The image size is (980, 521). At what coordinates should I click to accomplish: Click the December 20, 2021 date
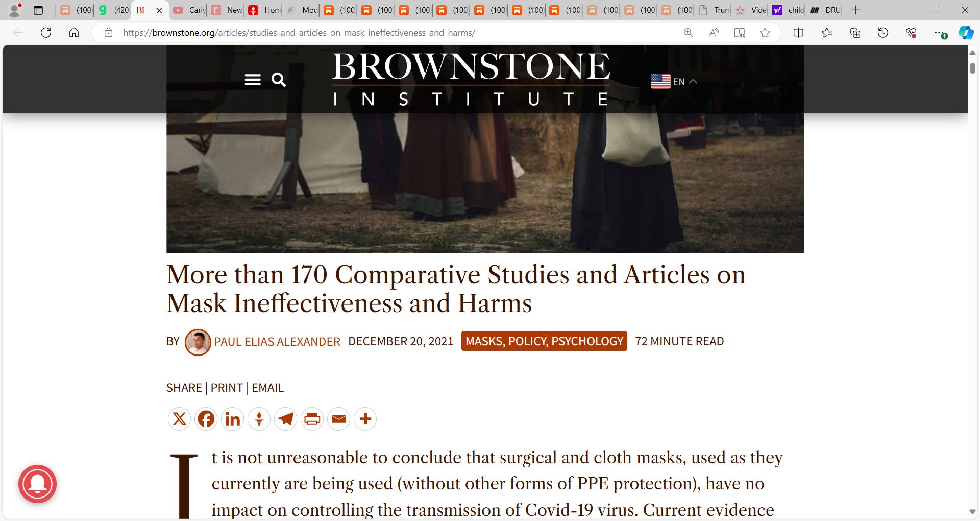(x=401, y=341)
